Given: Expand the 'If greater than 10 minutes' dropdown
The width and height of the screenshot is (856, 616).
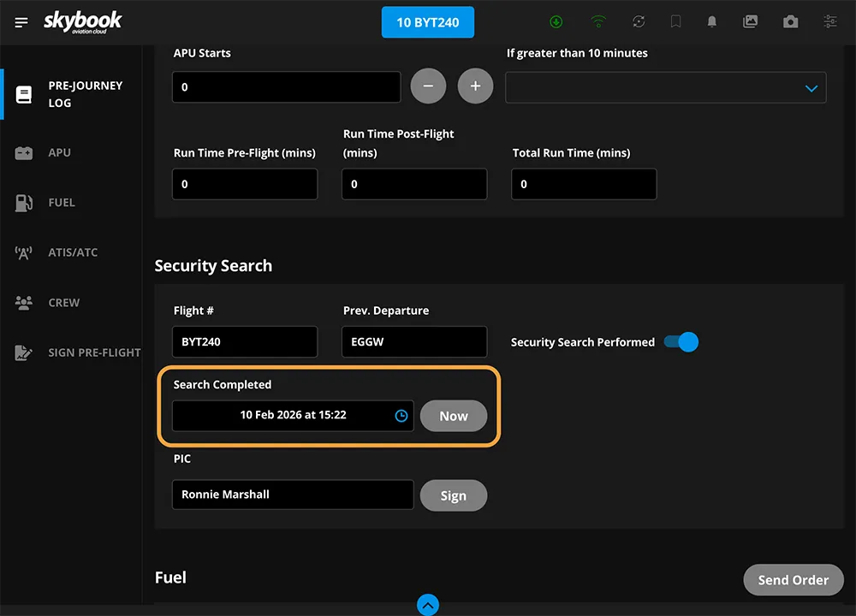Looking at the screenshot, I should coord(811,88).
